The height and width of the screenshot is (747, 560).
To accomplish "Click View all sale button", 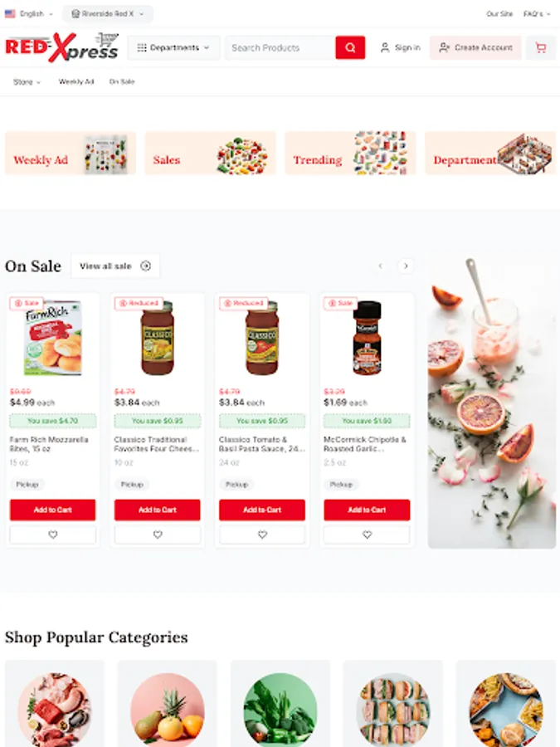I will pos(115,266).
